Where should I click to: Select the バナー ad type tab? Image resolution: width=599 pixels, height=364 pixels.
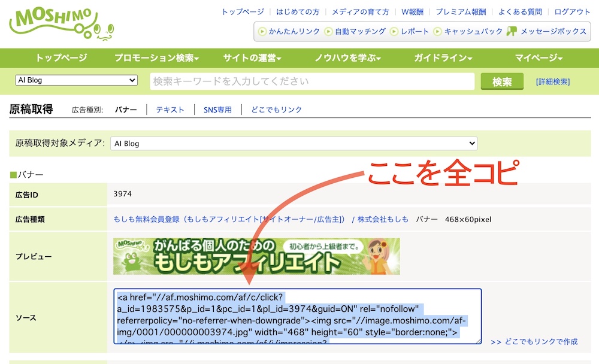tap(126, 110)
